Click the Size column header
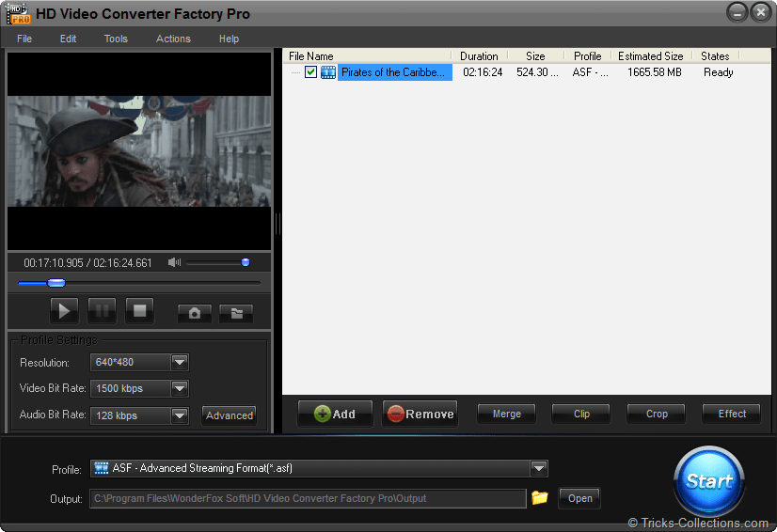This screenshot has width=777, height=532. click(535, 56)
